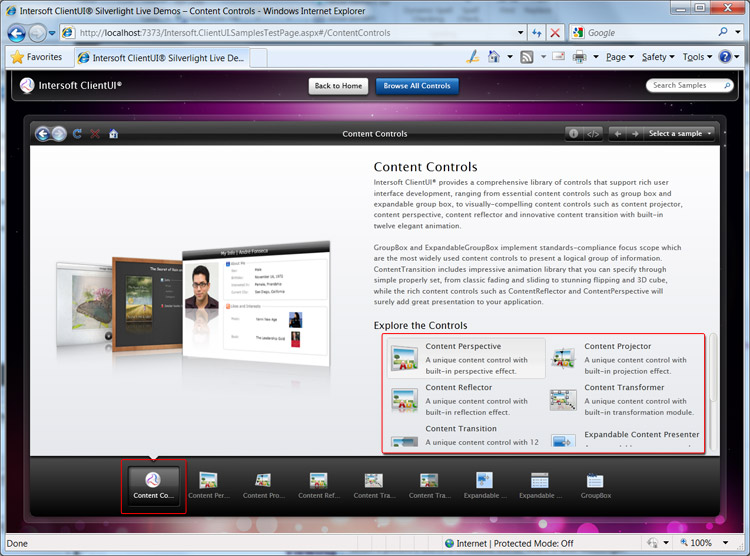The height and width of the screenshot is (556, 750).
Task: Open the recent pages dropdown next to forward arrow
Action: coord(52,33)
